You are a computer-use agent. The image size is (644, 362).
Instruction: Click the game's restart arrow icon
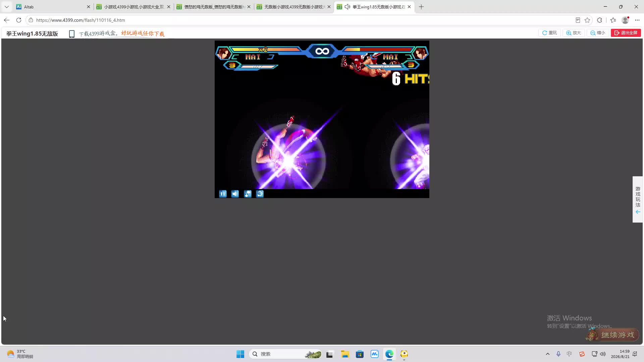pos(260,194)
